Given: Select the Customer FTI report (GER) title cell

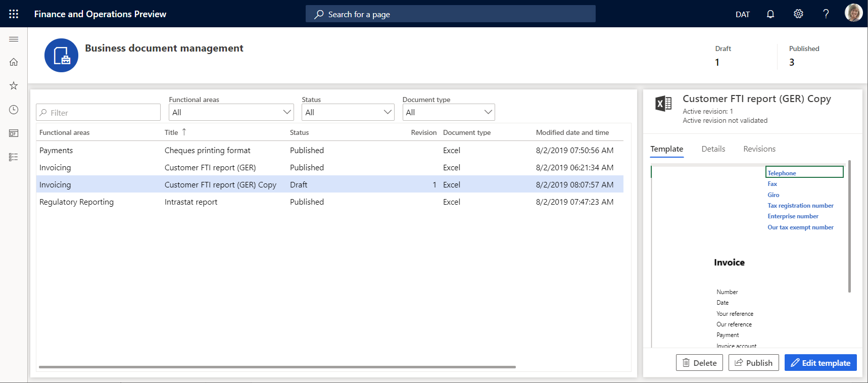Looking at the screenshot, I should click(210, 167).
